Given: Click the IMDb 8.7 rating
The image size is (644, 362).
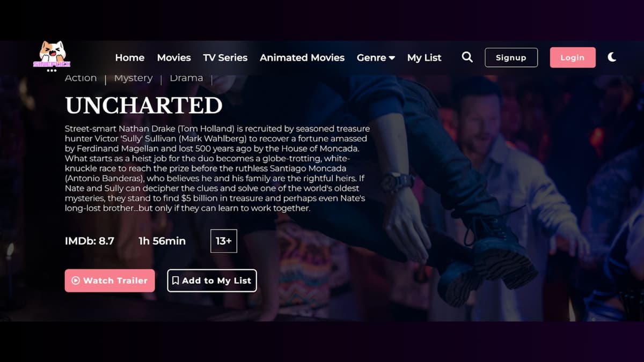Looking at the screenshot, I should click(90, 241).
